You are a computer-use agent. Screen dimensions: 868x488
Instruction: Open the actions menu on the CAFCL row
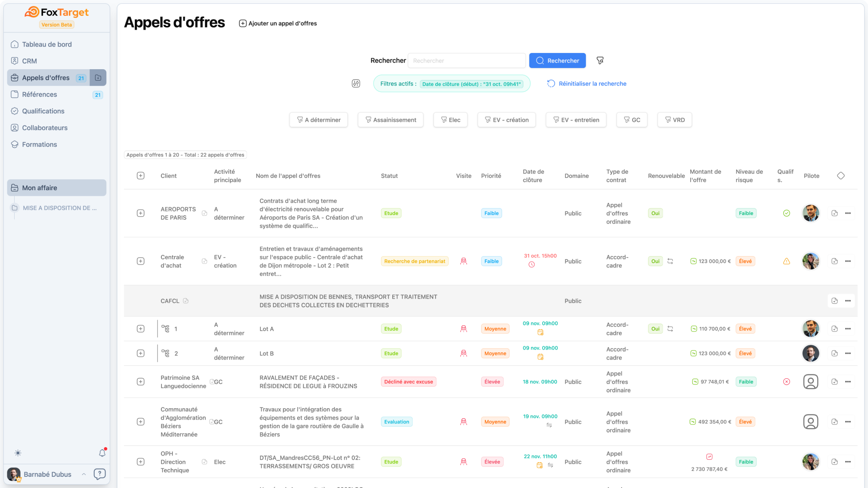pos(848,300)
